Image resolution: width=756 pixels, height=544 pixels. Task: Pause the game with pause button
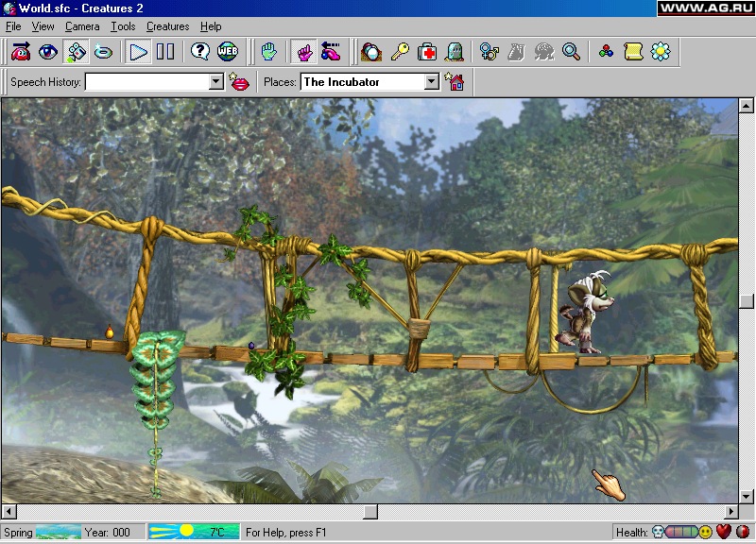[165, 51]
